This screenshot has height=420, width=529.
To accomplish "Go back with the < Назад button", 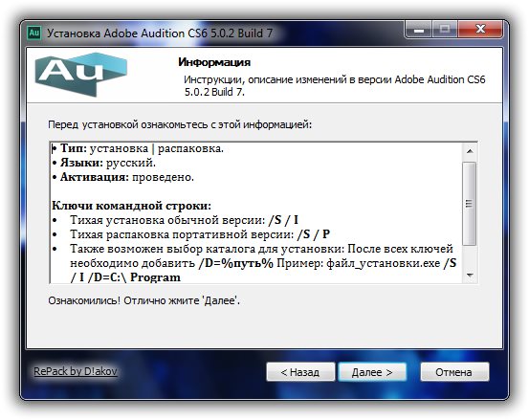I will [300, 372].
